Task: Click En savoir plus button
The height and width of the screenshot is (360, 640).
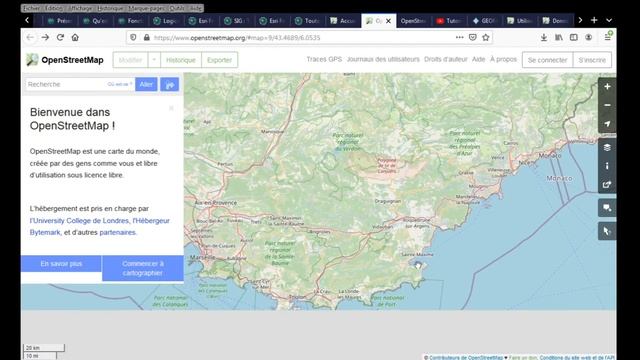Action: tap(61, 264)
